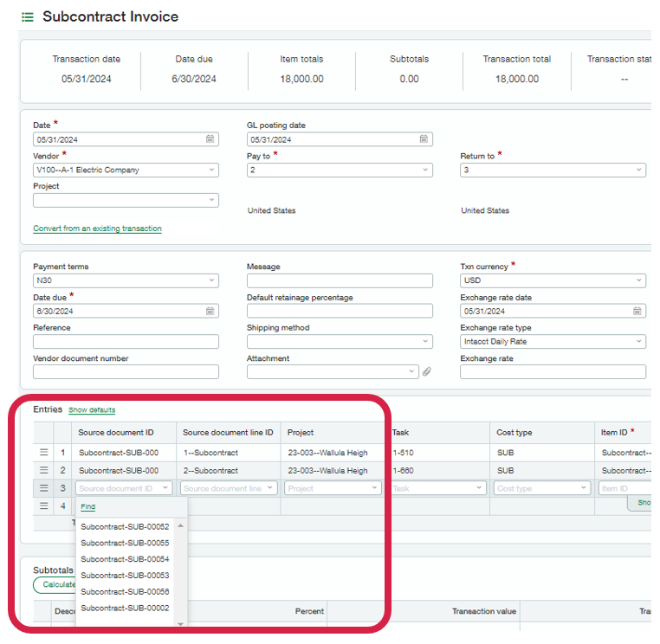
Task: Open the Date due calendar picker
Action: (x=210, y=311)
